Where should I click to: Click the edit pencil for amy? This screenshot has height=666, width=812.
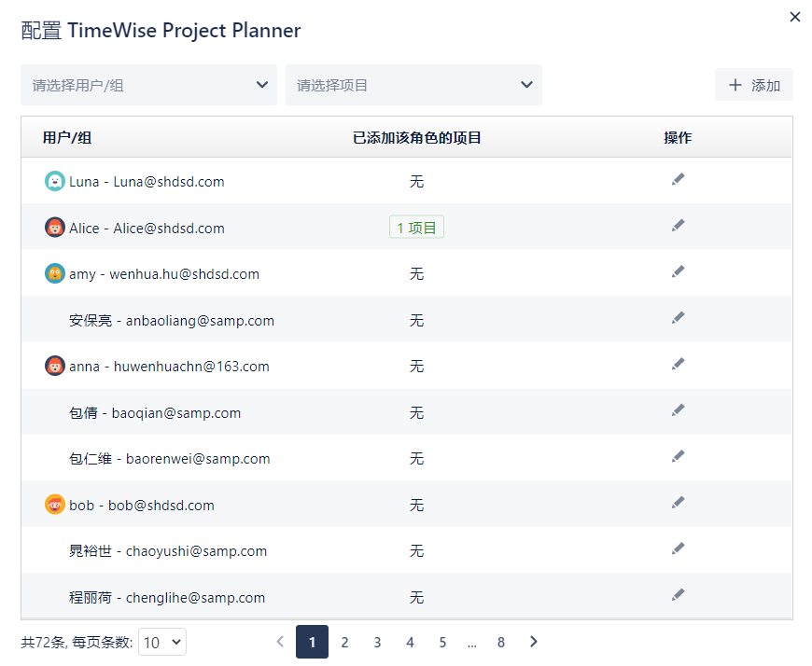[x=678, y=271]
